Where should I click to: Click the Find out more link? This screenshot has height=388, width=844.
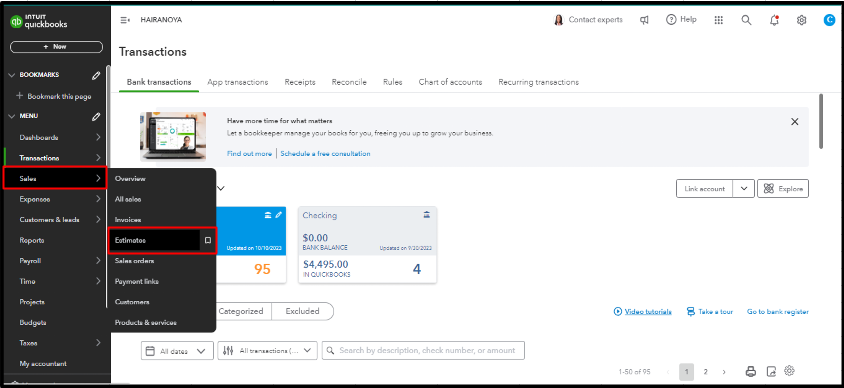(x=249, y=153)
